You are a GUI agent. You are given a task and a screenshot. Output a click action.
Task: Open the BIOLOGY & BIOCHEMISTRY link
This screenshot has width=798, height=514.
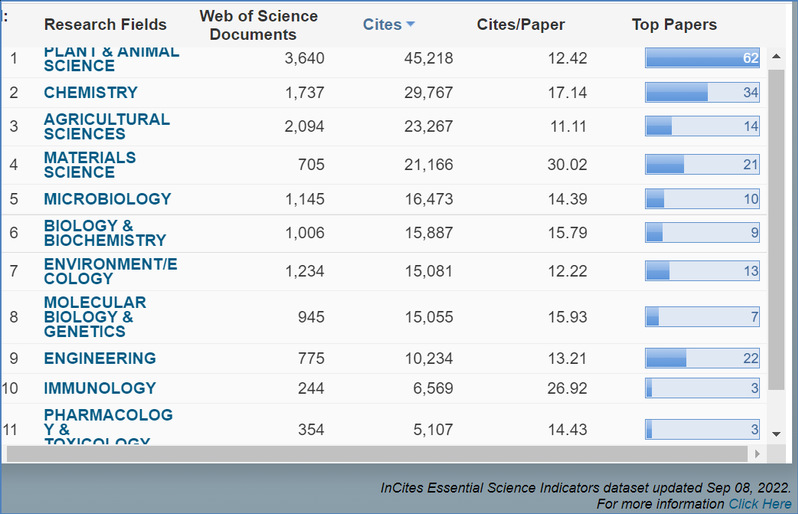104,233
